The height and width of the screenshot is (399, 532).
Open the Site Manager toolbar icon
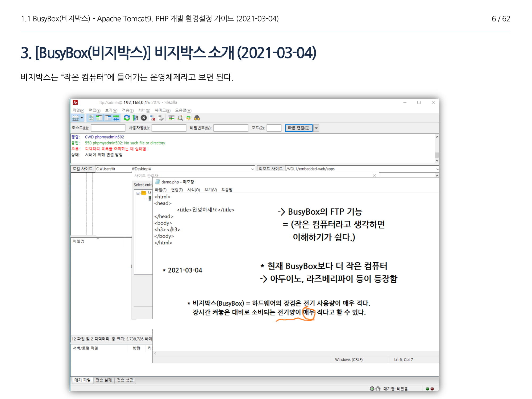tap(75, 118)
